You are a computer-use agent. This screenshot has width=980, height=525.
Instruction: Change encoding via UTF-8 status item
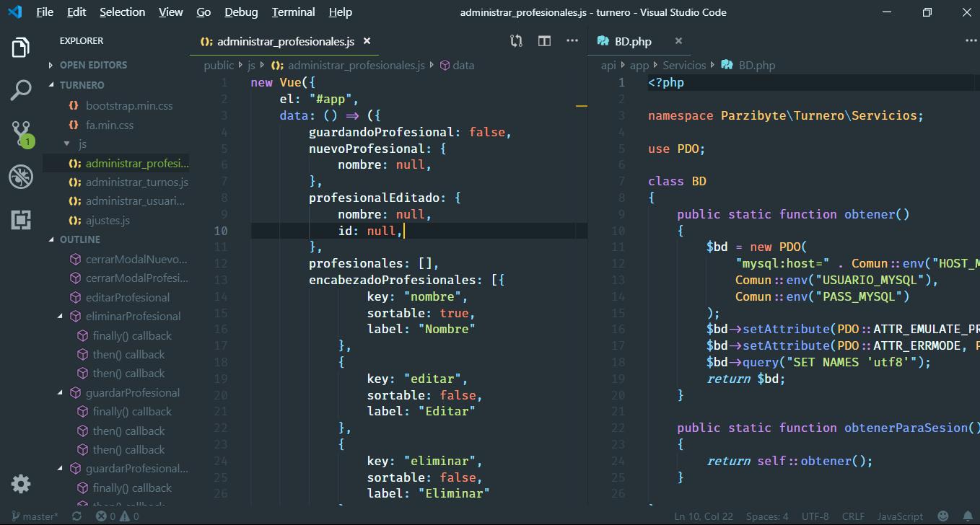815,516
